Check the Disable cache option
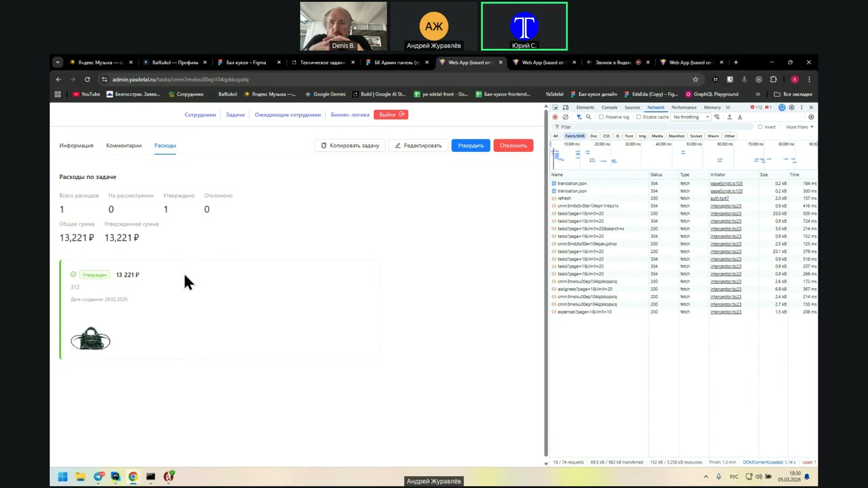 (x=639, y=117)
